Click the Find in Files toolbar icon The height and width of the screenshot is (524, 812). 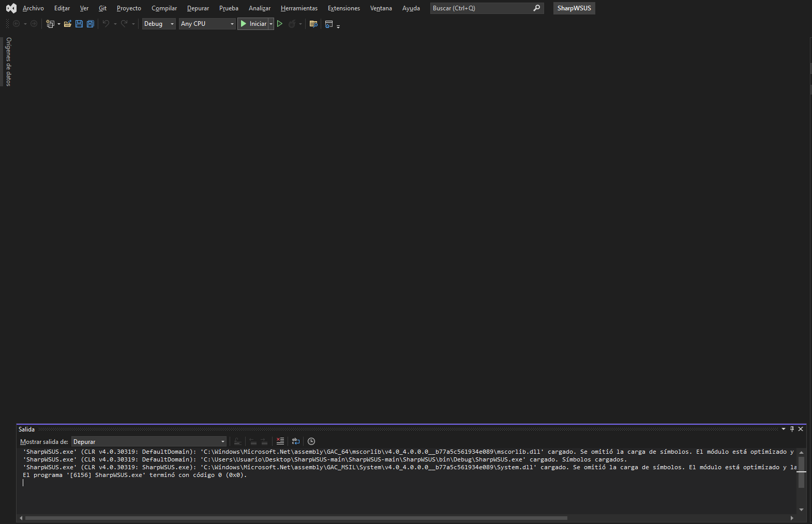313,24
